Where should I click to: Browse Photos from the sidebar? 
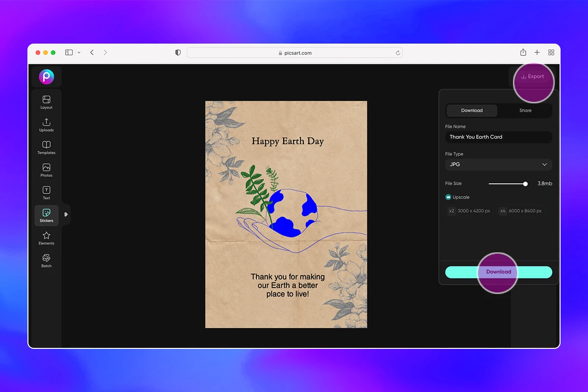click(46, 169)
